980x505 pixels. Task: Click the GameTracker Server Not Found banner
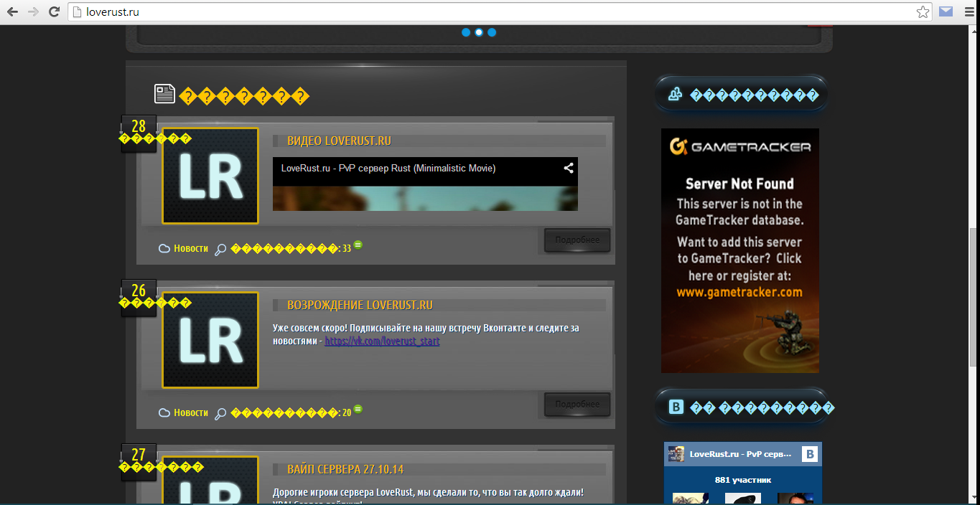tap(740, 250)
